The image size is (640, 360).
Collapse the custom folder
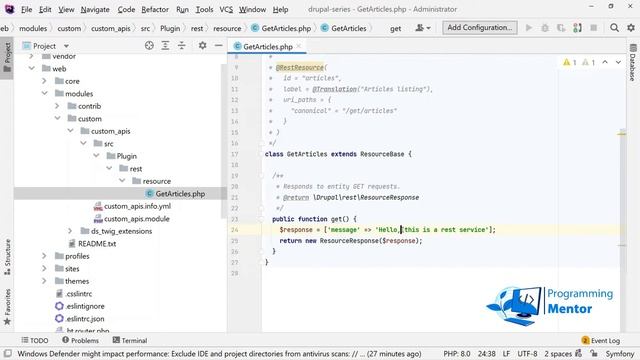click(x=57, y=118)
